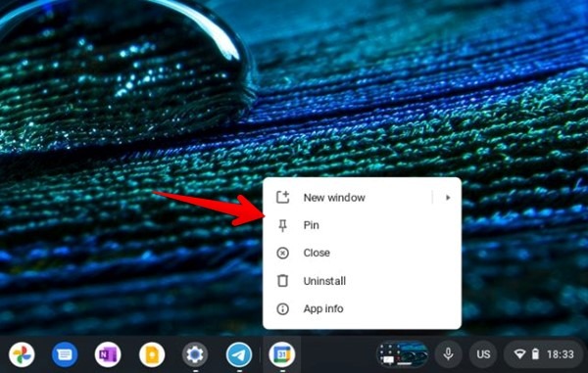Screen dimensions: 588x373
Task: Open App info from context menu
Action: click(x=362, y=308)
